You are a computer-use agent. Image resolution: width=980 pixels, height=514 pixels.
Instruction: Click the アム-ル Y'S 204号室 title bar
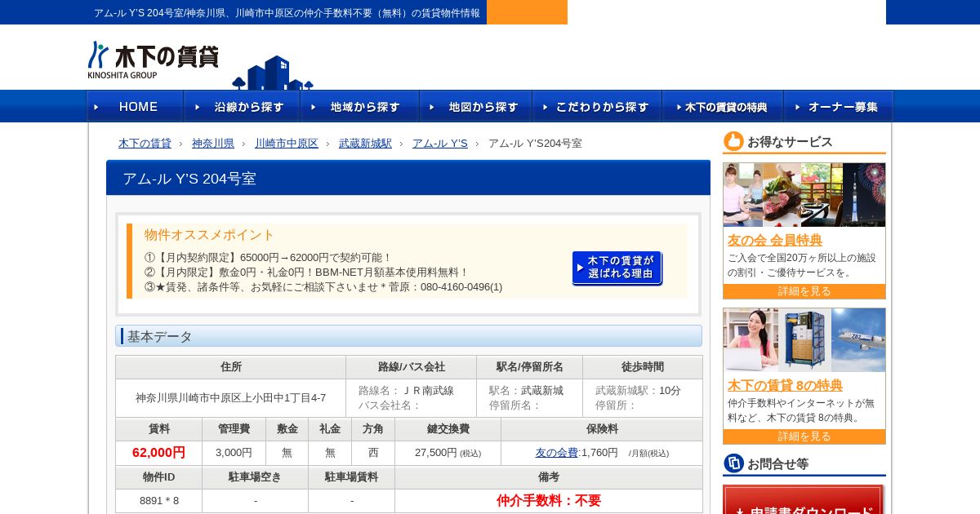(x=408, y=178)
